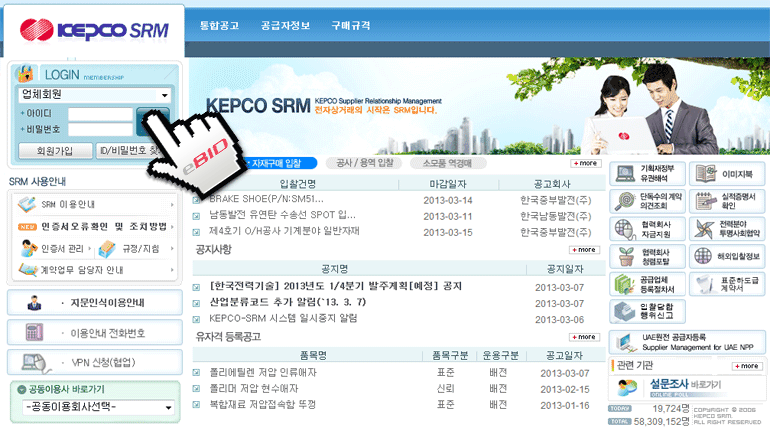Click the 아이디 input field
This screenshot has height=431, width=770.
click(101, 114)
